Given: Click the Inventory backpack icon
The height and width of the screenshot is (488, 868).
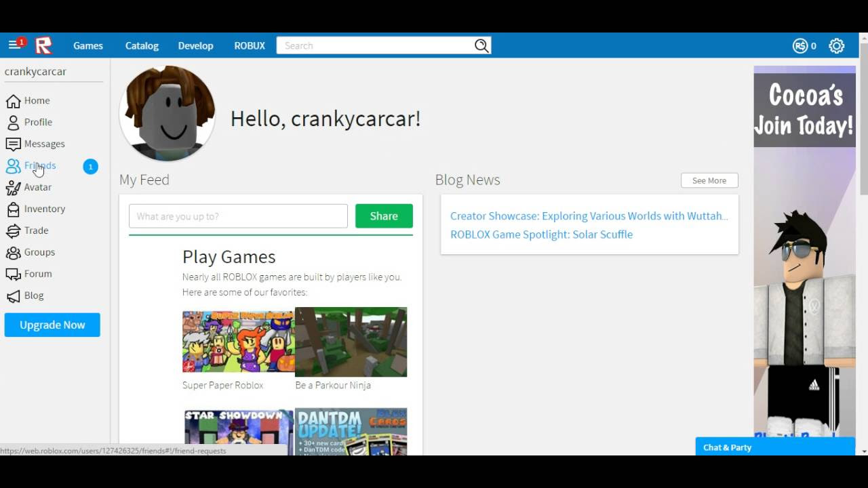Looking at the screenshot, I should pyautogui.click(x=13, y=209).
